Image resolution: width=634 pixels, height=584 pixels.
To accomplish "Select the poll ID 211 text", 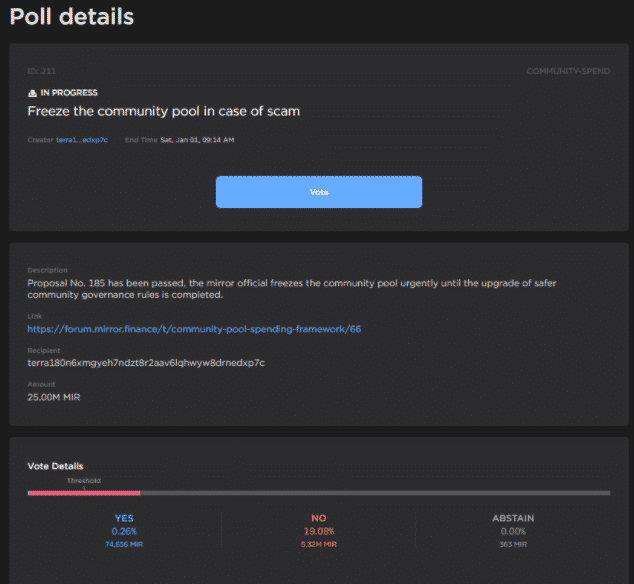I will coord(41,71).
